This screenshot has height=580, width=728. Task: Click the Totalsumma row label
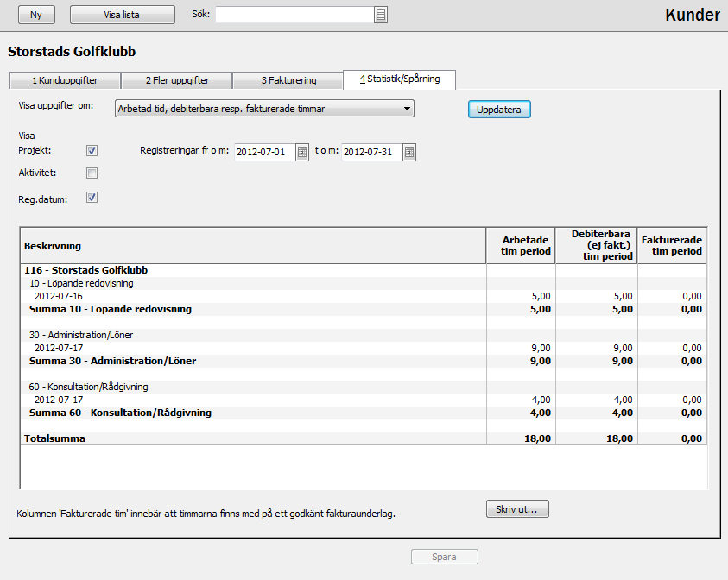(x=54, y=439)
